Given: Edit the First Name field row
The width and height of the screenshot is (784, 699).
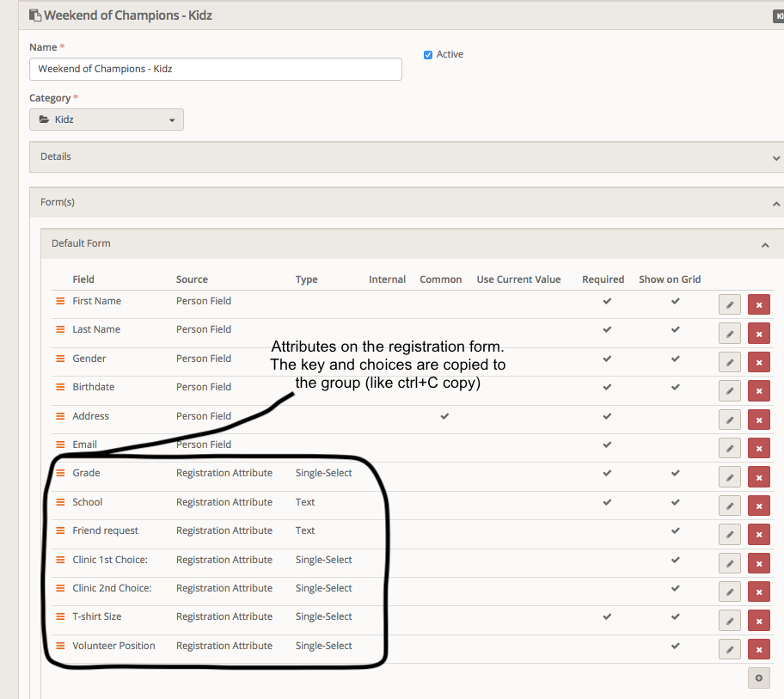Looking at the screenshot, I should coord(729,304).
